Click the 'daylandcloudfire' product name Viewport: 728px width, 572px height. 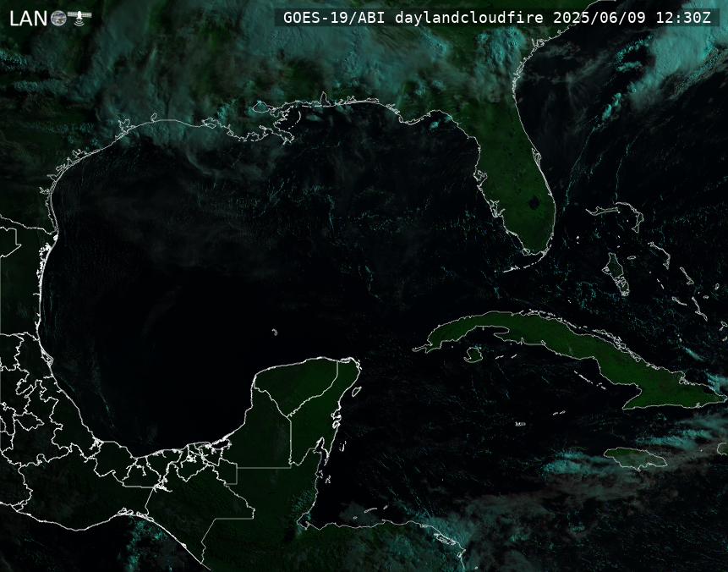point(469,18)
